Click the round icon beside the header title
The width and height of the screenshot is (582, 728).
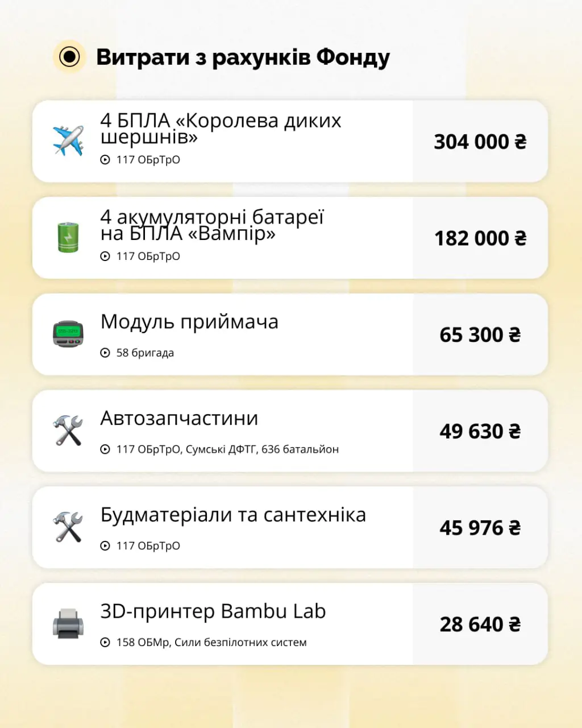(x=69, y=57)
